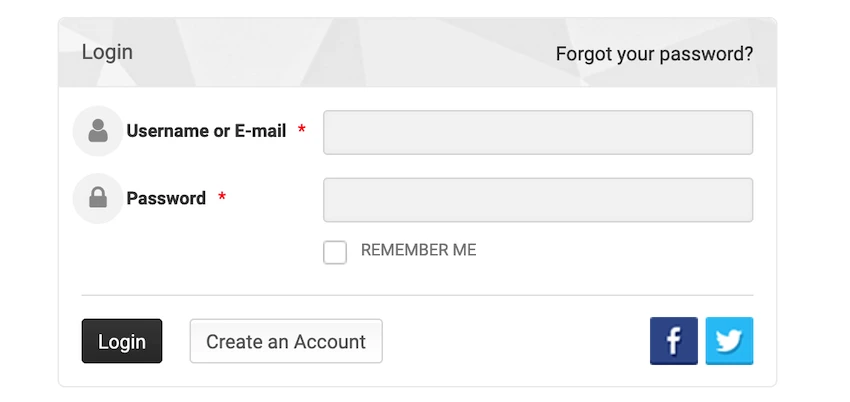Tick the Remember Me checkbox
This screenshot has width=850, height=402.
coord(335,252)
